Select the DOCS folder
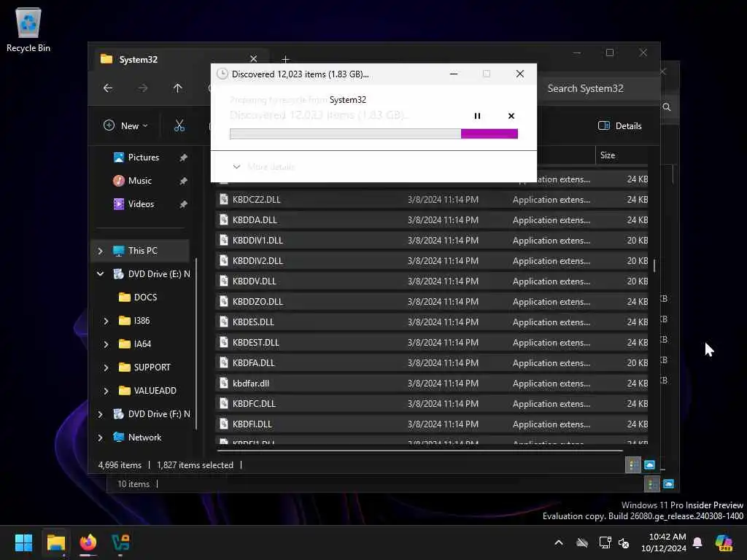Viewport: 747px width, 560px height. 138,297
